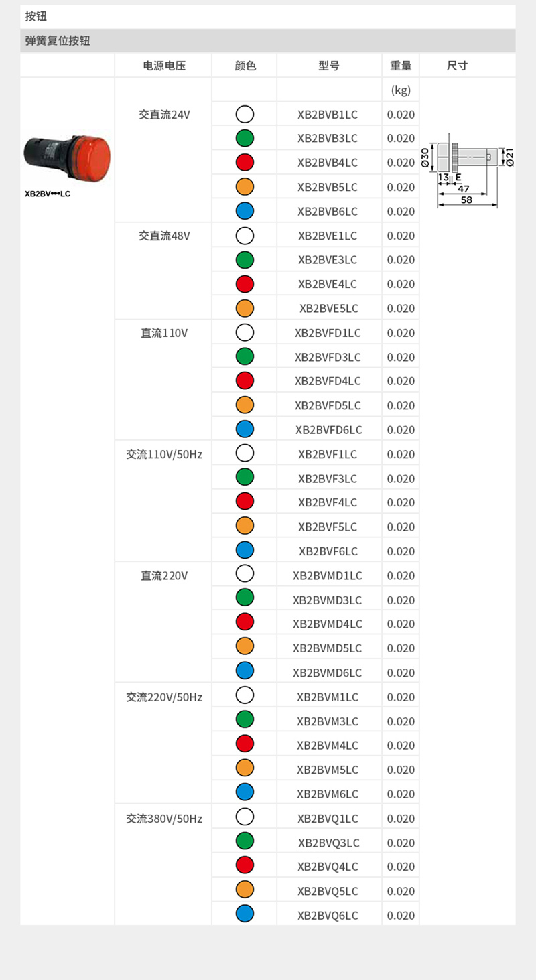Screen dimensions: 536x980
Task: Open the dimension drawing diagram
Action: (468, 173)
